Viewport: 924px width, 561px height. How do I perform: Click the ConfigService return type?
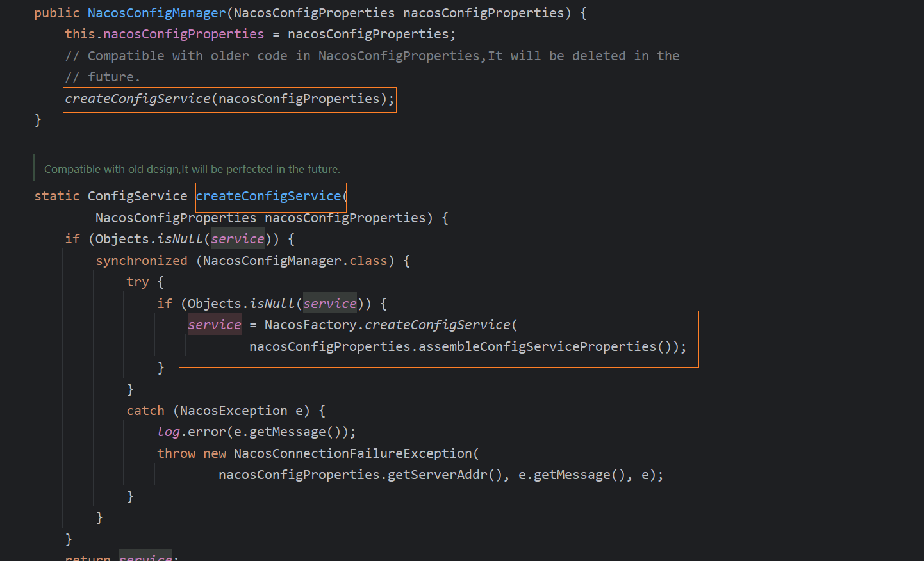click(x=137, y=196)
